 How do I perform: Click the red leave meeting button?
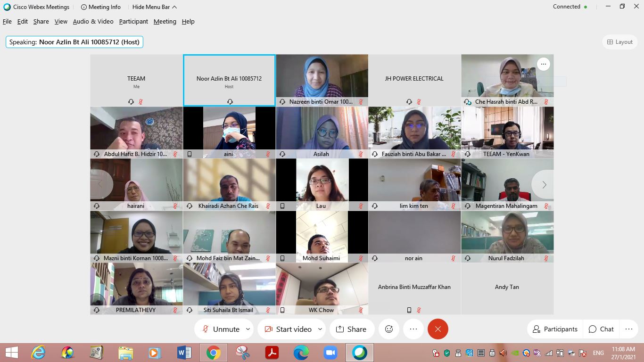[x=438, y=329]
